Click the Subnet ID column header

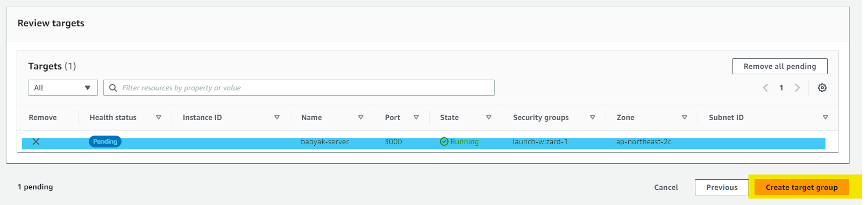(726, 117)
